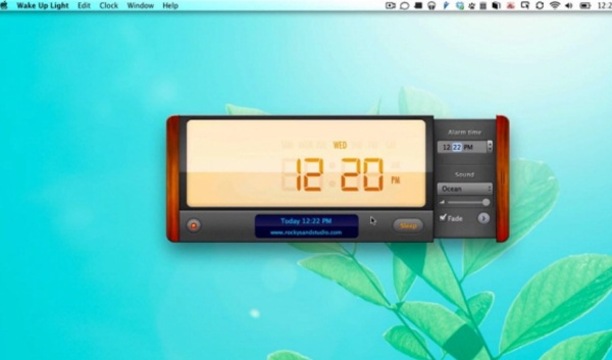Click the small speaker icon by volume slider
Viewport: 612px width, 360px height.
(442, 202)
